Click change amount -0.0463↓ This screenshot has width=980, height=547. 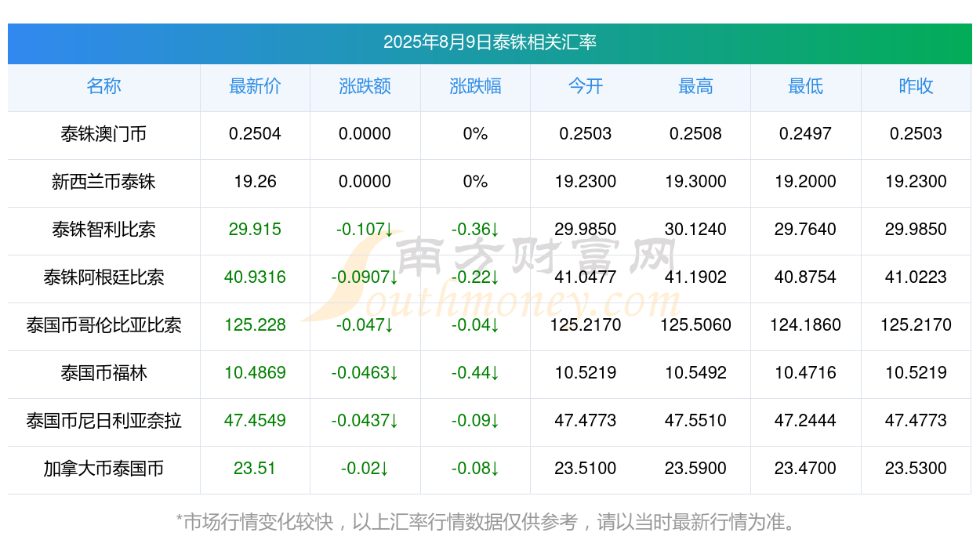[x=365, y=373]
